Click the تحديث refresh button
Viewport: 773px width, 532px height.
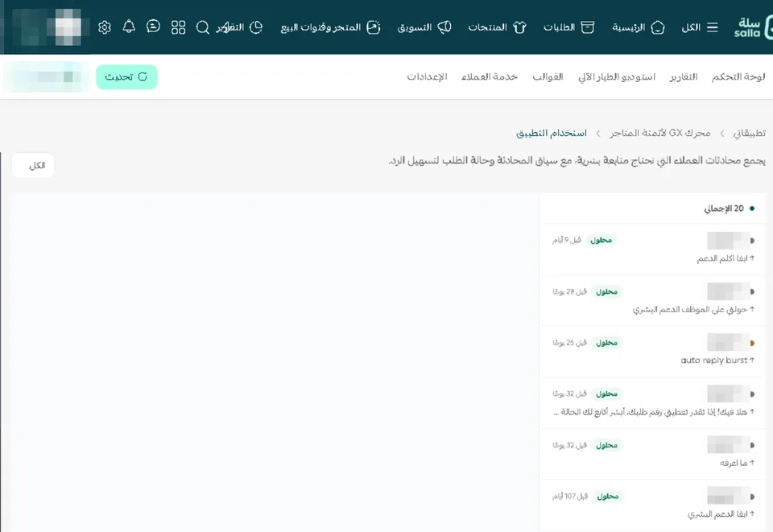[x=126, y=76]
